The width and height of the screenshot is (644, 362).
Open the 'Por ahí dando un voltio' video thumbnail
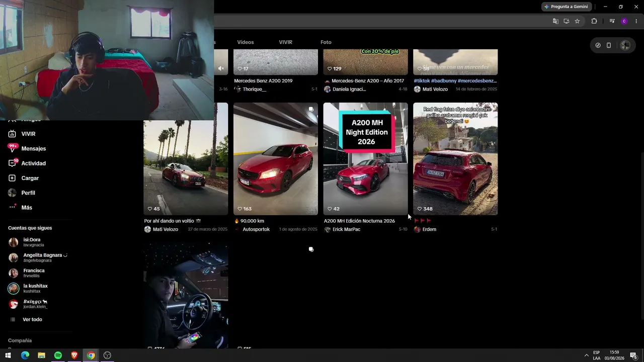click(x=186, y=159)
